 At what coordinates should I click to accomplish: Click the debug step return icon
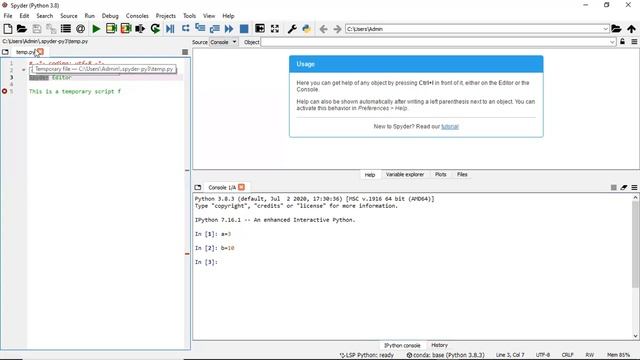tap(215, 29)
